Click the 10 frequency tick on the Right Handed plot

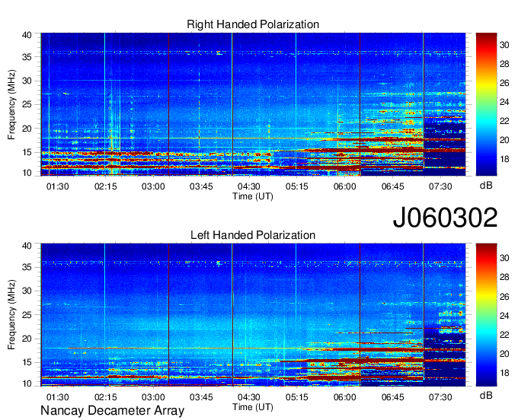click(x=27, y=173)
